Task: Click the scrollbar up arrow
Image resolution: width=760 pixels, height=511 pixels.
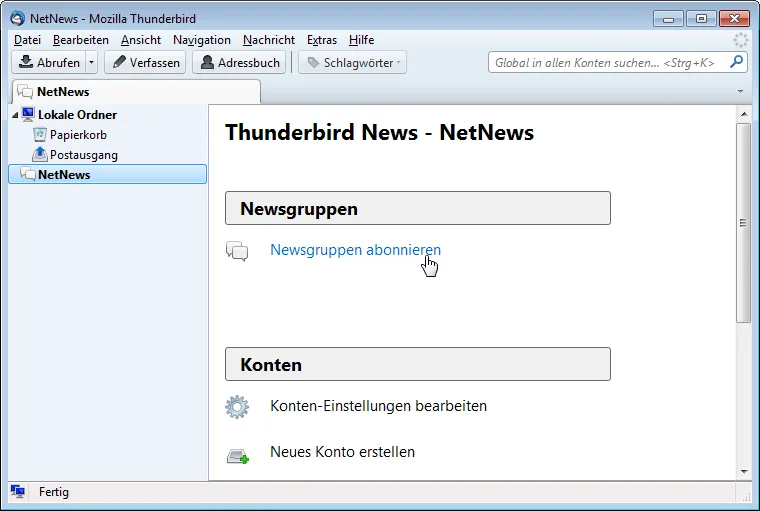Action: tap(744, 114)
